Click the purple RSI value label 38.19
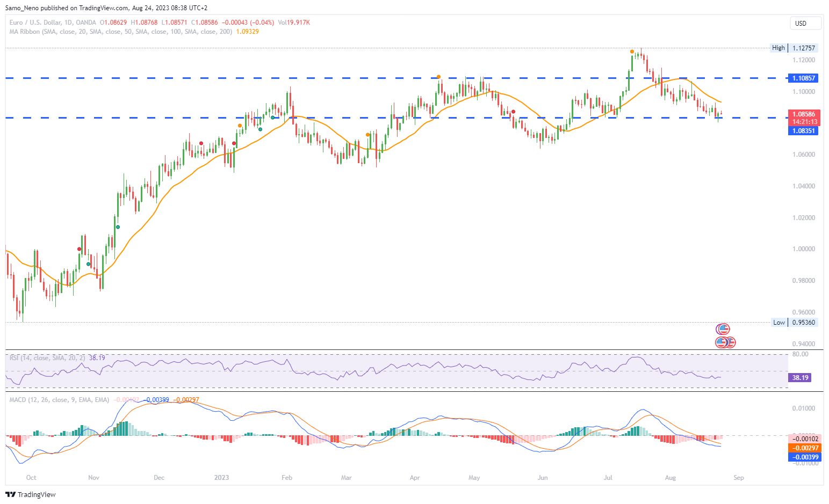Viewport: 829px width, 504px height. click(x=799, y=378)
